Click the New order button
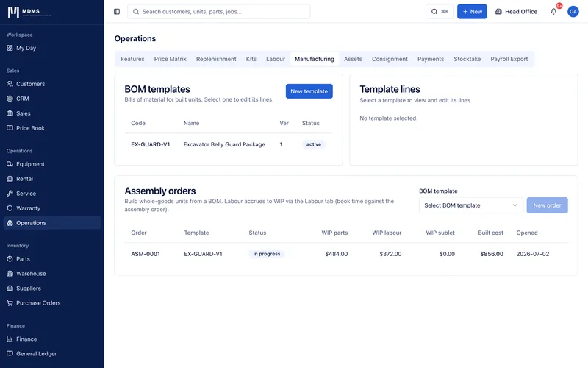Viewport: 588px width, 368px height. pos(547,205)
